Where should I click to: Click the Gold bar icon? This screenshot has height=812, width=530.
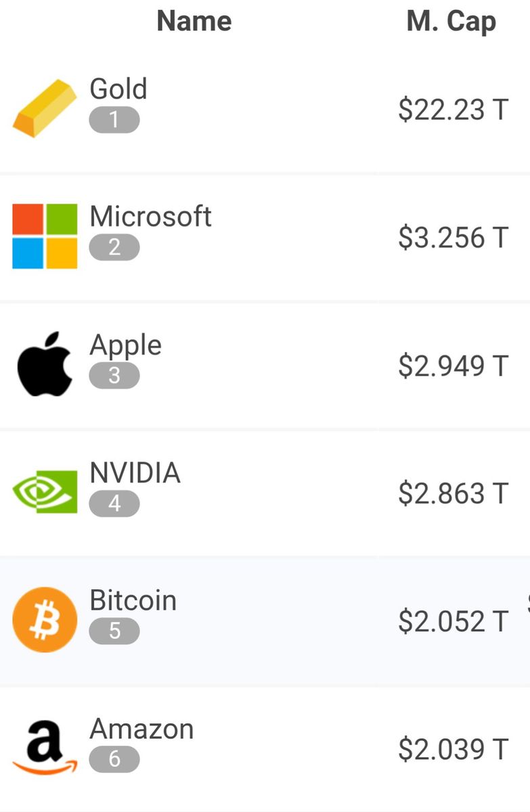45,108
